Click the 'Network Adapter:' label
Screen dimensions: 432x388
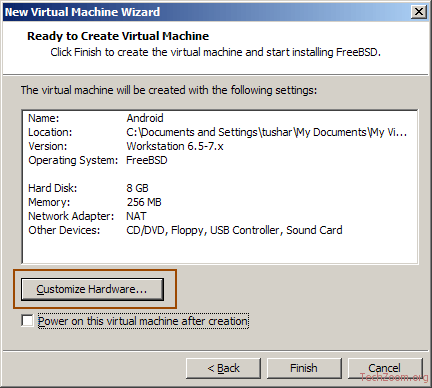click(x=71, y=216)
